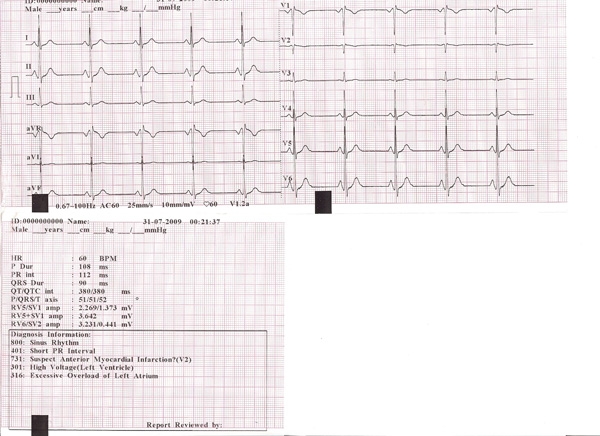The height and width of the screenshot is (436, 600).
Task: Click the '731: Suspect Anterior Myocardial Infarction' line
Action: (101, 359)
